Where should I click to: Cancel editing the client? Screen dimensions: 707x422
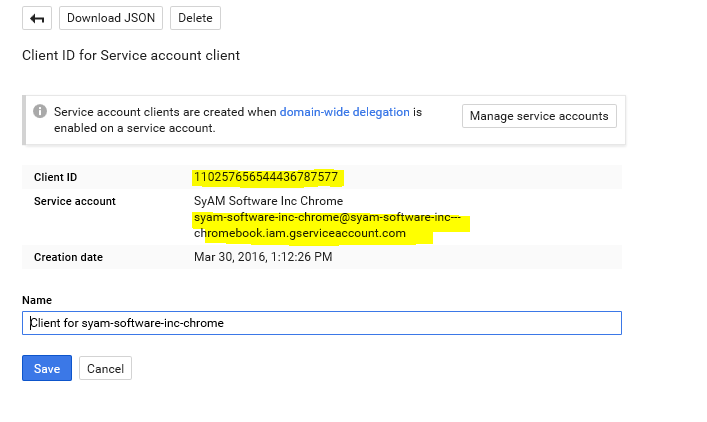click(105, 368)
